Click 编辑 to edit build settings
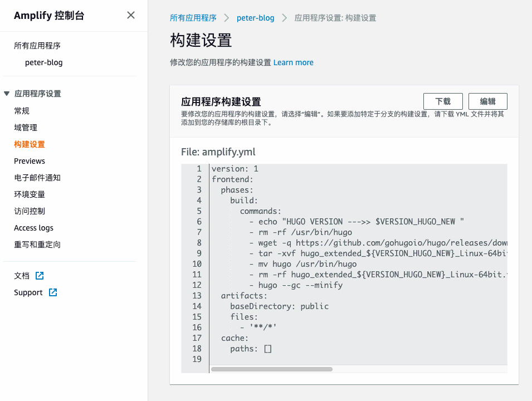 tap(487, 101)
